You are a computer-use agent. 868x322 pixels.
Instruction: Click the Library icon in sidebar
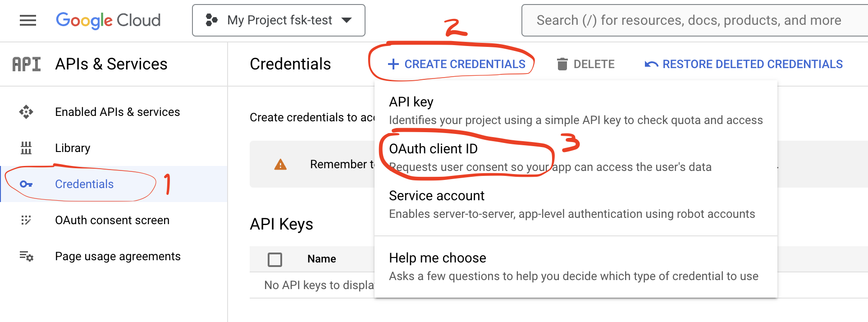pos(26,148)
